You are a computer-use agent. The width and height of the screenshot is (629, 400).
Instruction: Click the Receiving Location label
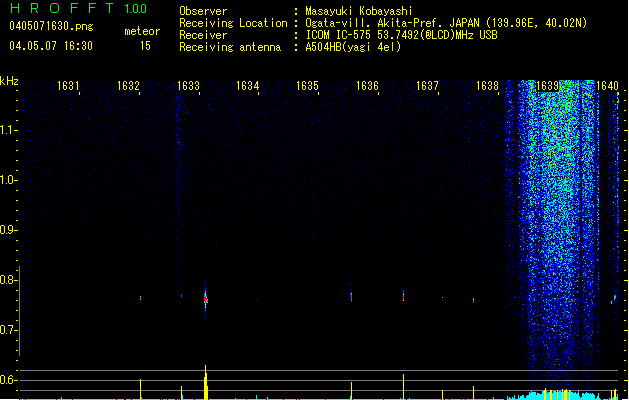click(233, 23)
